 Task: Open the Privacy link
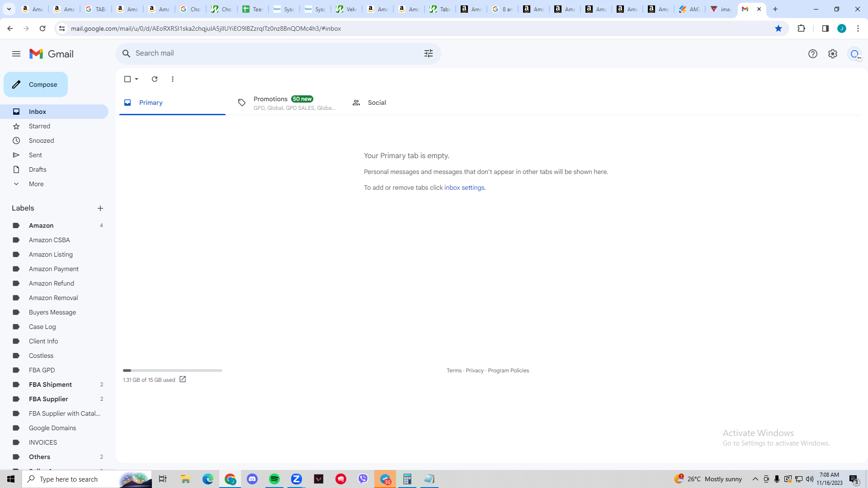point(475,371)
